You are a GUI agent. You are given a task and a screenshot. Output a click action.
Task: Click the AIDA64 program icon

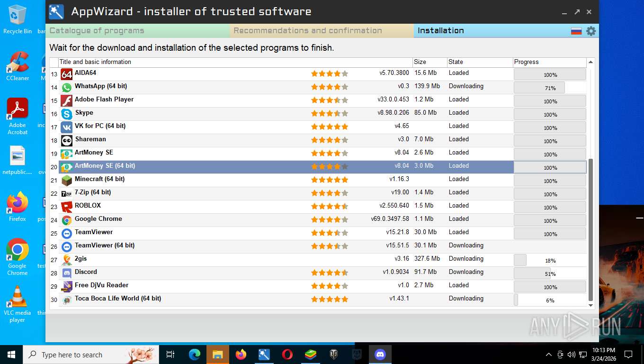pyautogui.click(x=67, y=74)
